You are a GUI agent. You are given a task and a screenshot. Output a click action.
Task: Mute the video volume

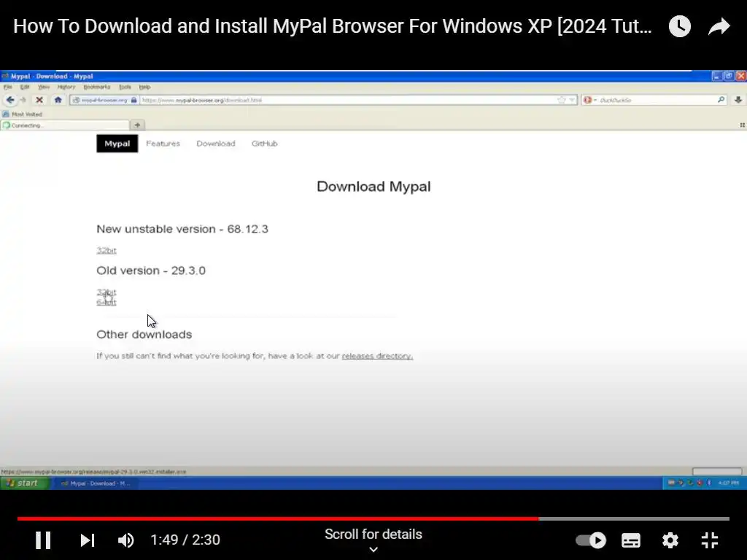[125, 540]
